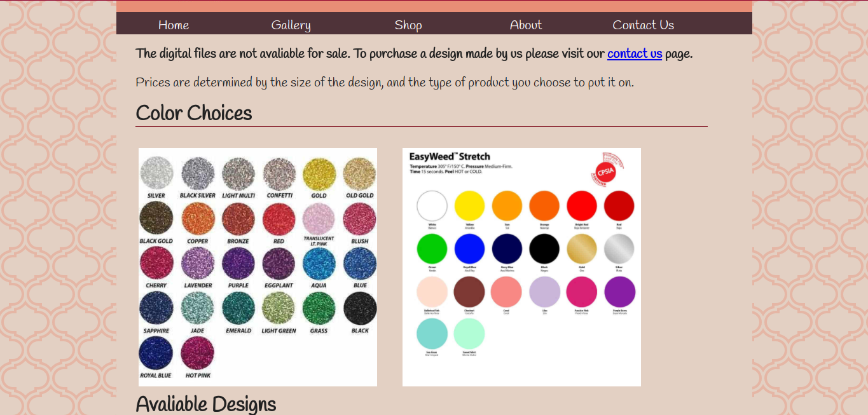Image resolution: width=868 pixels, height=415 pixels.
Task: Choose the Hot Pink glitter swatch
Action: [198, 353]
